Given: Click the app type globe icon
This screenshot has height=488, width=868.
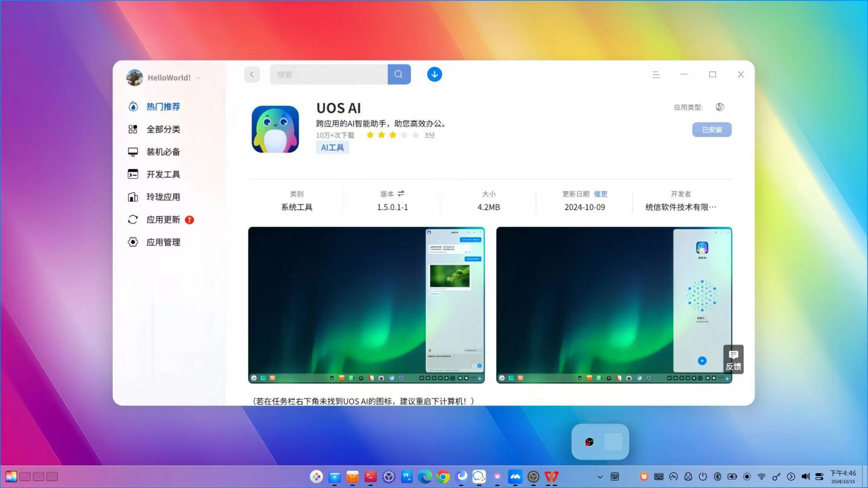Looking at the screenshot, I should click(x=720, y=107).
